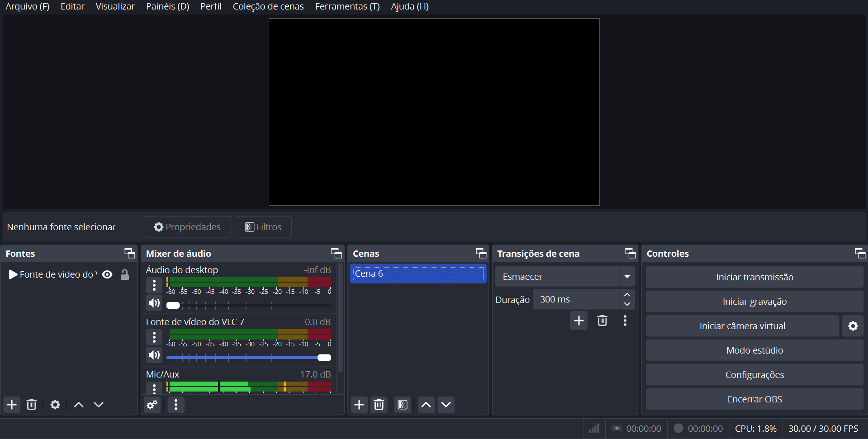Remove the scene transition with trash icon
The width and height of the screenshot is (868, 439).
point(602,321)
